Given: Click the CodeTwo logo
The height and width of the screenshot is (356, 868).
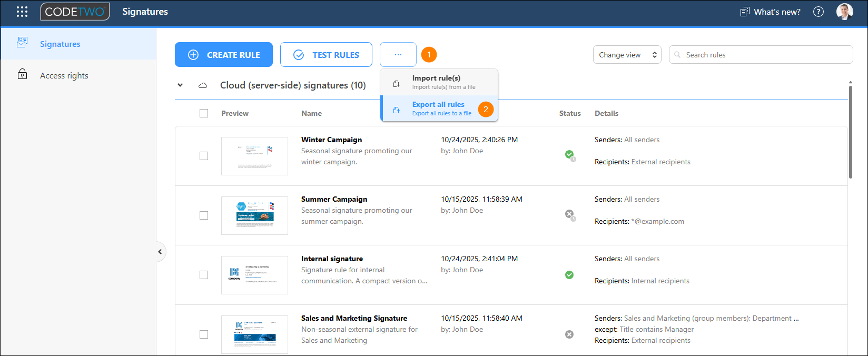Looking at the screenshot, I should point(75,12).
